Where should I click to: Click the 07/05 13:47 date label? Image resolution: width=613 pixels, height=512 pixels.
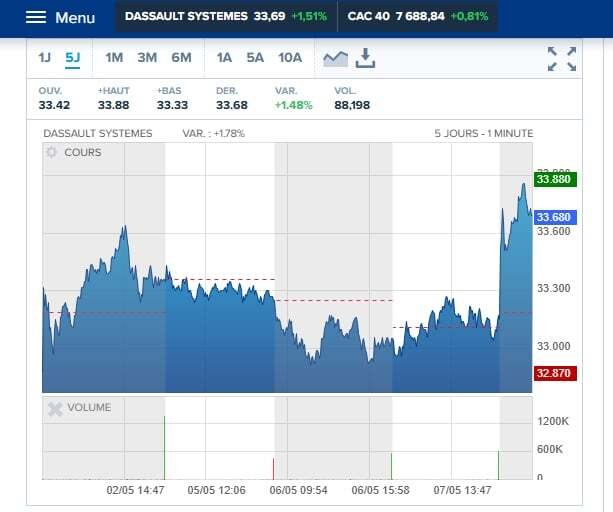(462, 490)
